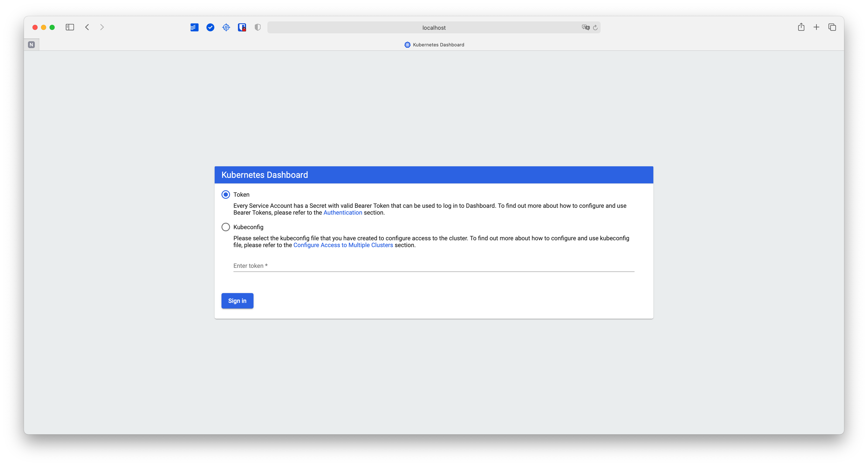Enter full screen with green button

(x=52, y=27)
